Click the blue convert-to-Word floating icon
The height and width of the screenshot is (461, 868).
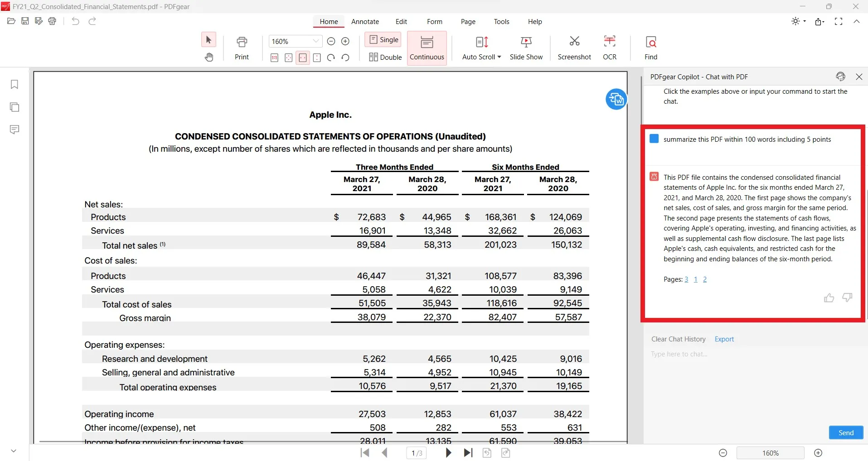[616, 99]
